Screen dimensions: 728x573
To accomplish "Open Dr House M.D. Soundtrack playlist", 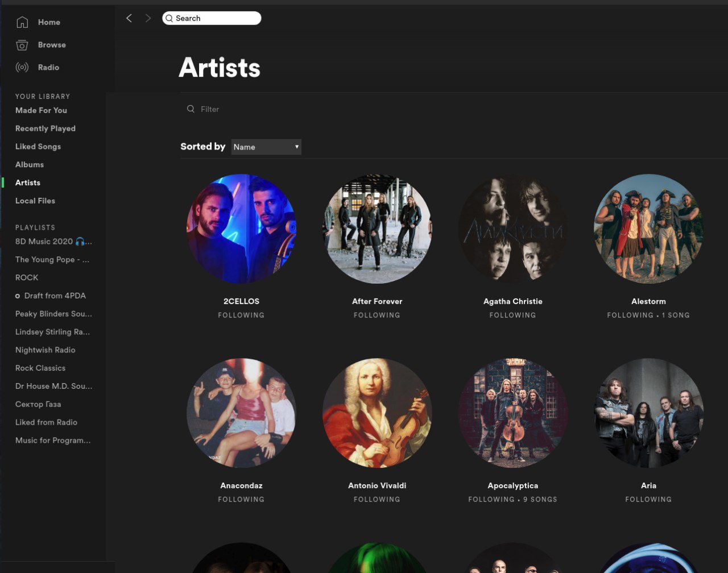I will 53,386.
